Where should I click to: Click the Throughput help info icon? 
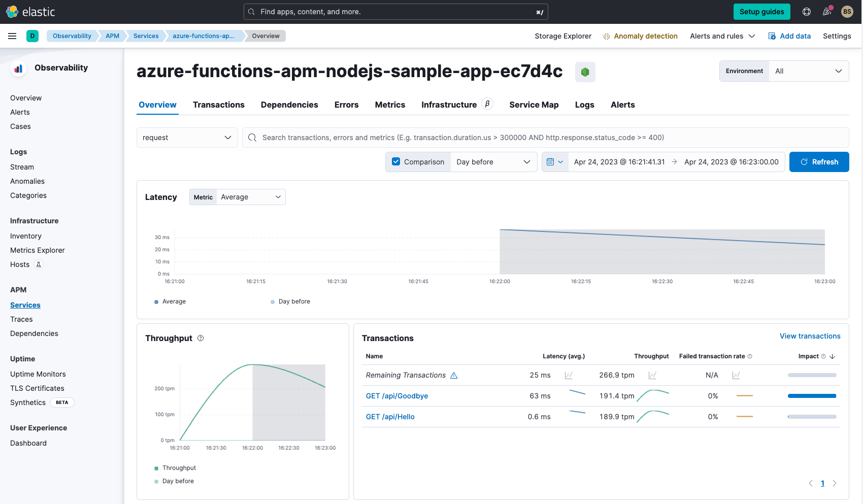(201, 338)
